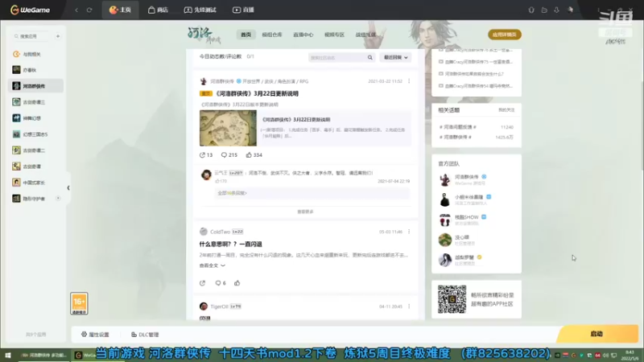The width and height of the screenshot is (644, 362).
Task: Open the more menu on TigerOil's post
Action: [x=409, y=306]
